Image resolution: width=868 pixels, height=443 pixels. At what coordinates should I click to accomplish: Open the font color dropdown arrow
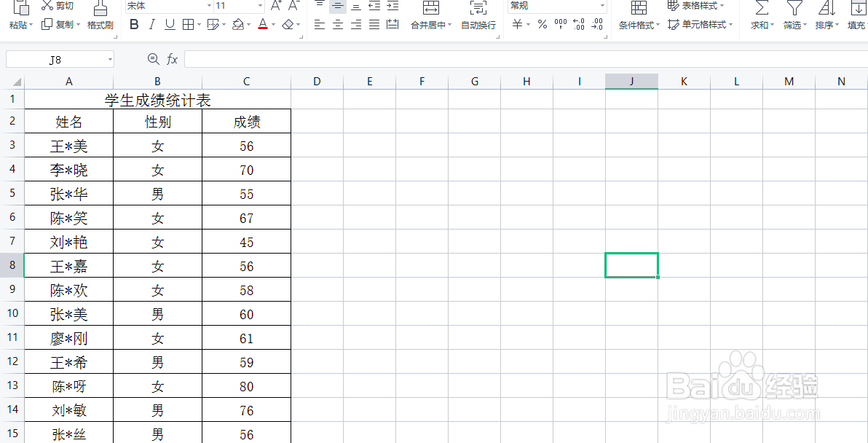274,25
